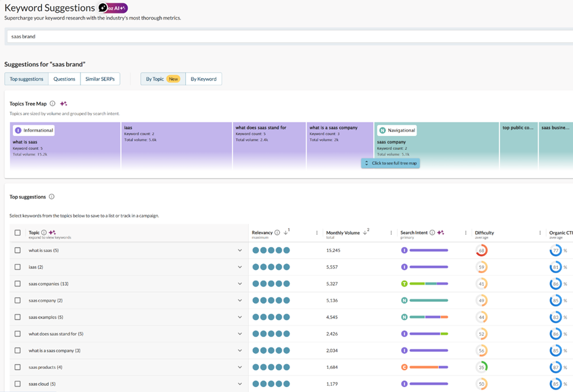Viewport: 573px width, 392px height.
Task: Select the By Topic view tab
Action: tap(163, 79)
